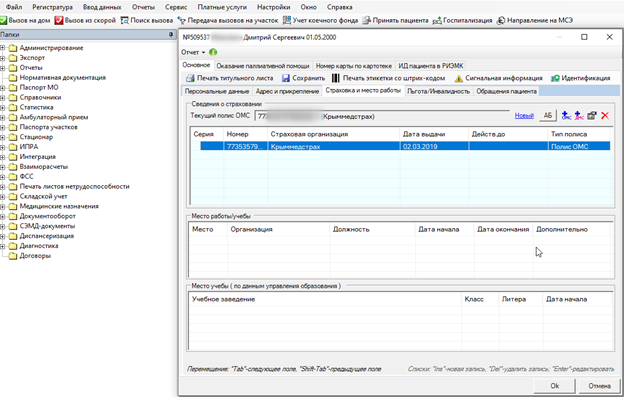Viewport: 624px width, 397px height.
Task: Expand the 'Амбулаторный прием' tree node
Action: [x=2, y=117]
